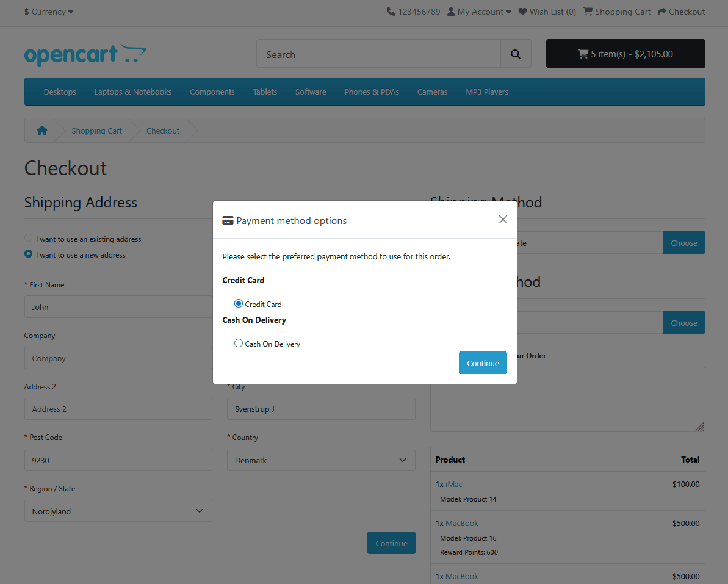This screenshot has height=584, width=728.
Task: Open the Currency dropdown
Action: click(49, 12)
